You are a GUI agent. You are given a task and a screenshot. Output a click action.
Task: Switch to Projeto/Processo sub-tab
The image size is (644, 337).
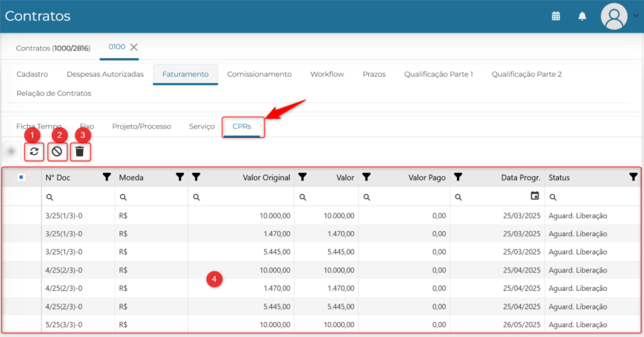pos(141,126)
